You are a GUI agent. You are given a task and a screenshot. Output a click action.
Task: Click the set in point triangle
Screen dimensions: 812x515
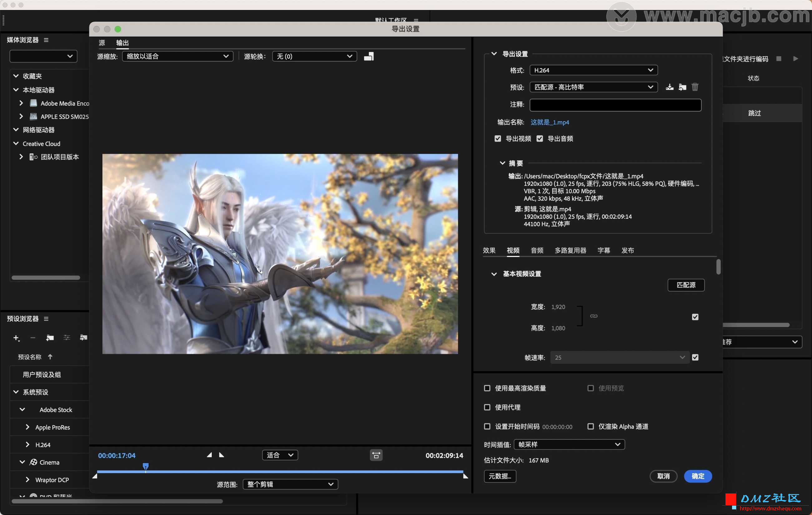tap(210, 455)
